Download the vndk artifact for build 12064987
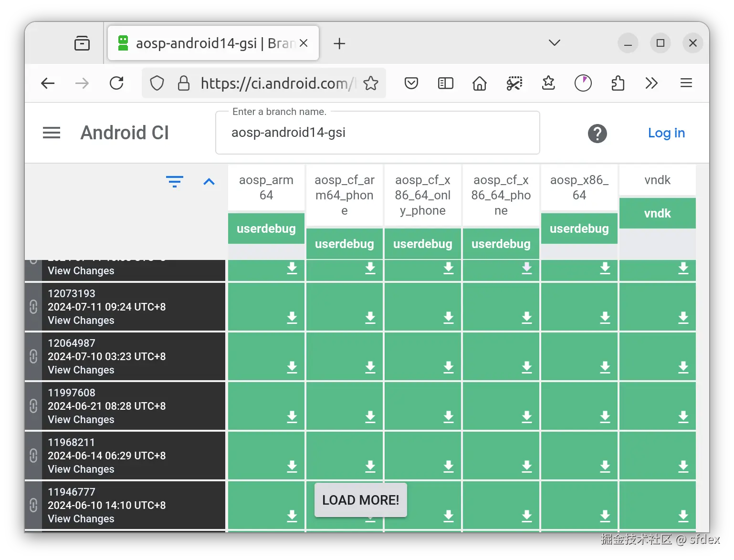 point(683,367)
